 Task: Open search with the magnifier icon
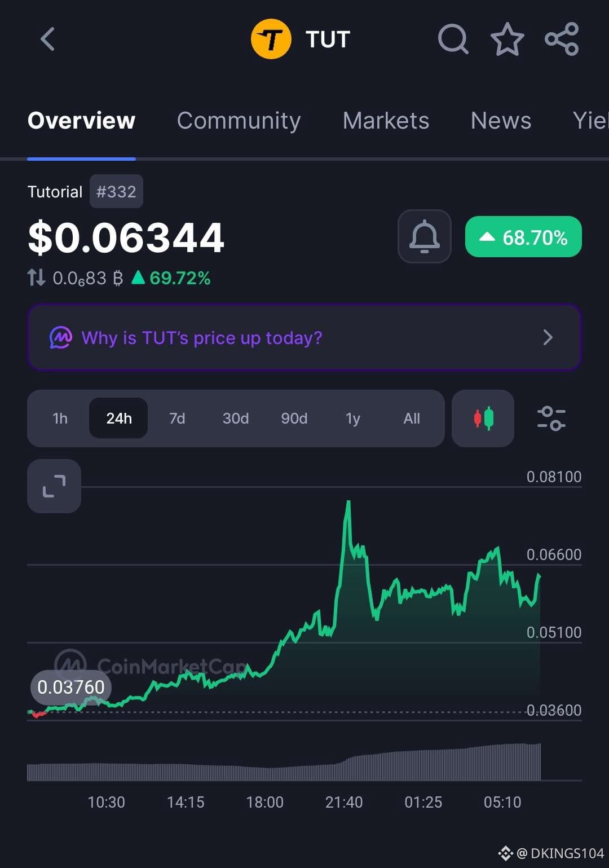453,39
